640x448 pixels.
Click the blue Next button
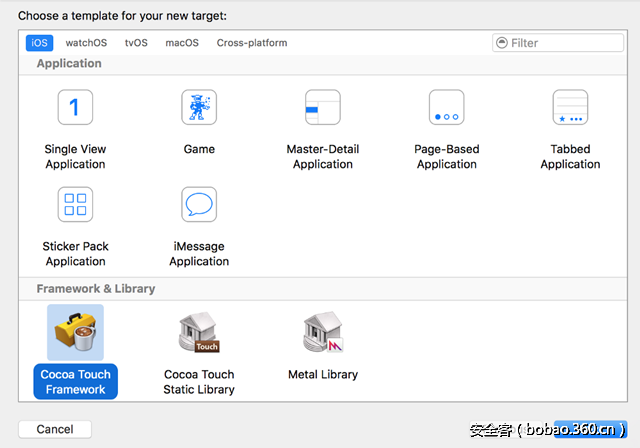pyautogui.click(x=591, y=429)
